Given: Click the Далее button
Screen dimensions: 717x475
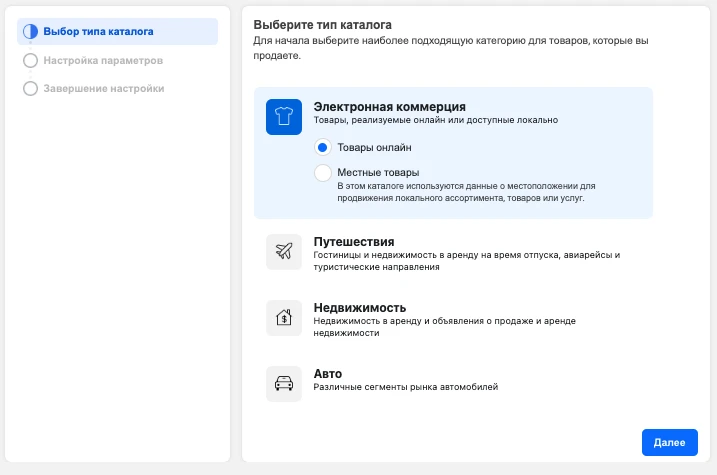Looking at the screenshot, I should click(669, 442).
